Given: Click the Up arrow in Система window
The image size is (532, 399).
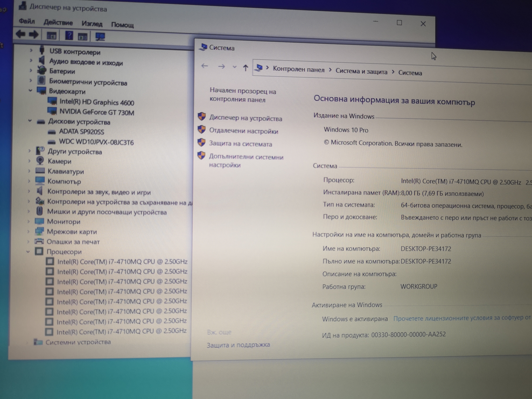Looking at the screenshot, I should (x=246, y=68).
